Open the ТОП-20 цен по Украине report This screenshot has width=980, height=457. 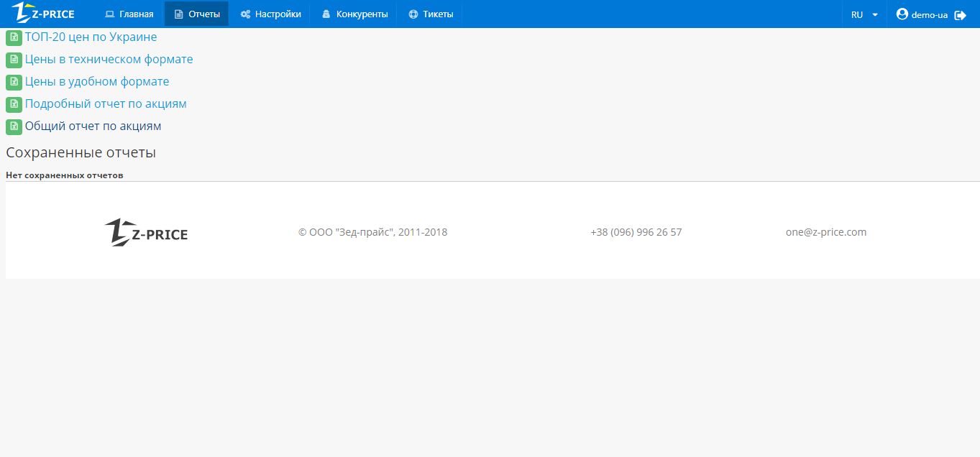(91, 37)
